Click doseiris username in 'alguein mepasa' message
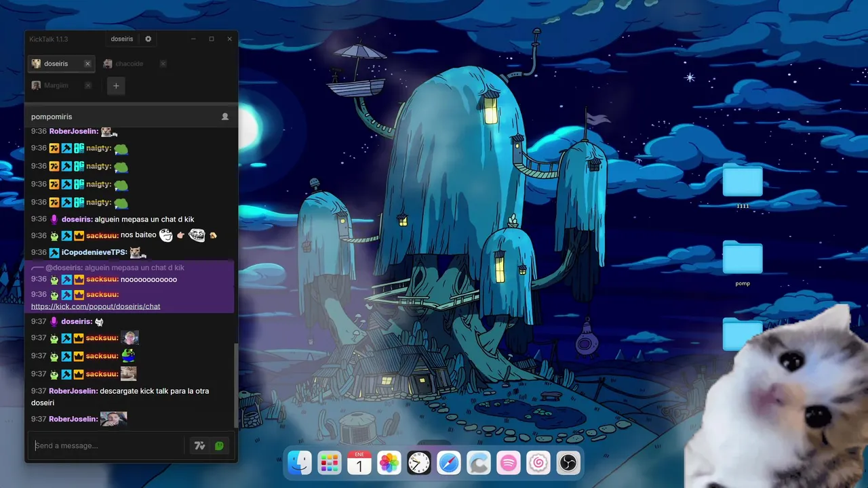Image resolution: width=868 pixels, height=488 pixels. tap(77, 219)
